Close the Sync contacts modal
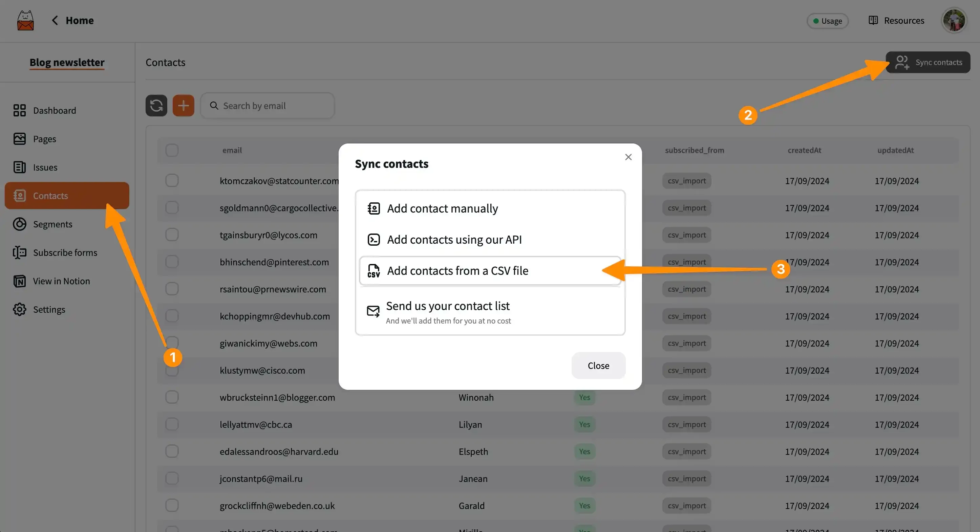 628,158
